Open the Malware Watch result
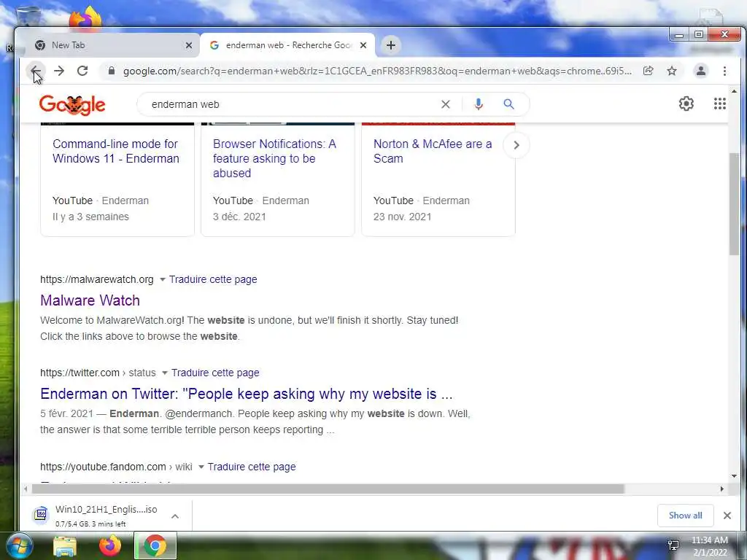This screenshot has height=560, width=747. [x=90, y=300]
